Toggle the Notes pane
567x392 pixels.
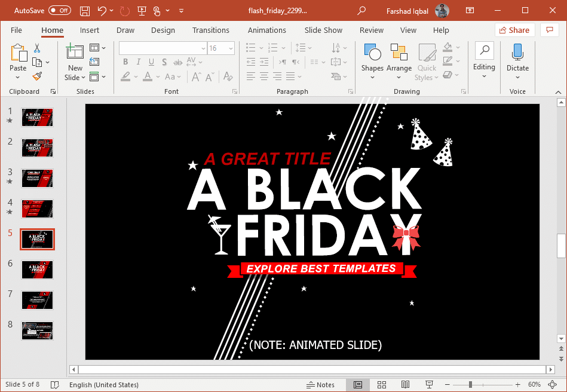(x=320, y=385)
